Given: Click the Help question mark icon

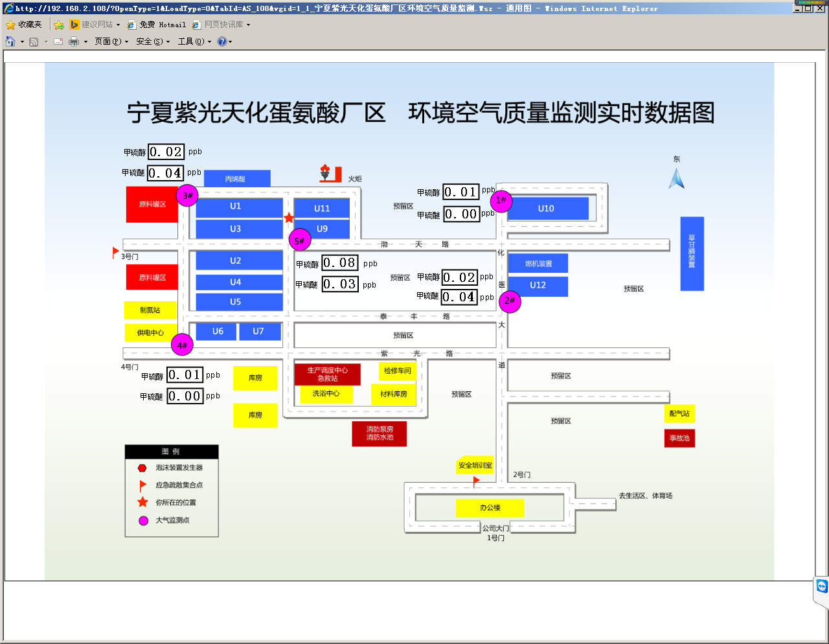Looking at the screenshot, I should click(222, 41).
